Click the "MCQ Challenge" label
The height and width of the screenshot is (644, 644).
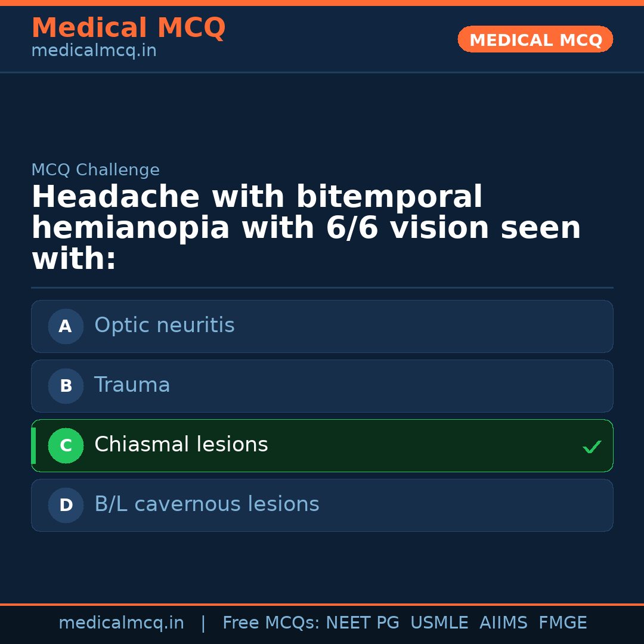(x=95, y=170)
